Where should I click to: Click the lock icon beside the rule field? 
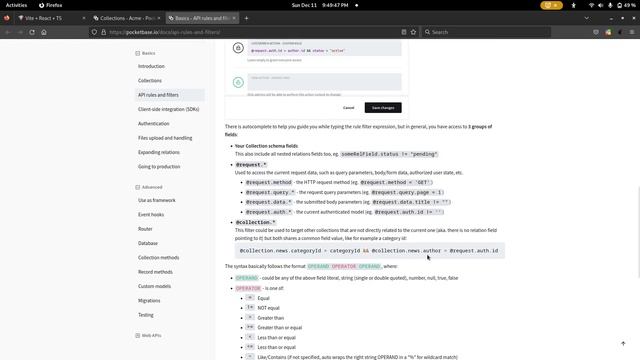(238, 48)
